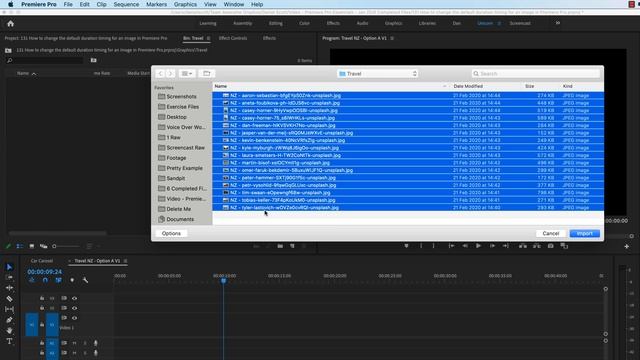
Task: Open the Sequence menu
Action: (126, 4)
